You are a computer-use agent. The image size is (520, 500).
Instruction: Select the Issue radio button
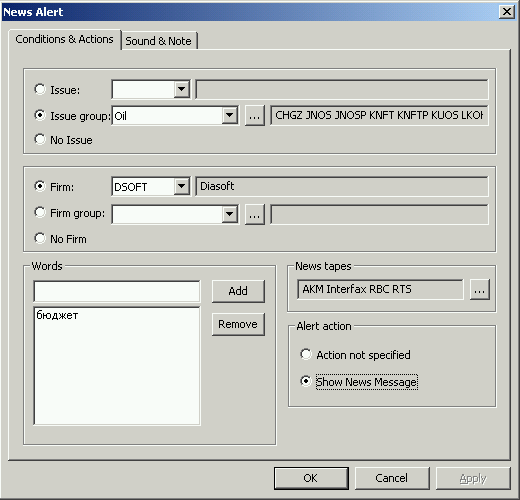(x=40, y=89)
